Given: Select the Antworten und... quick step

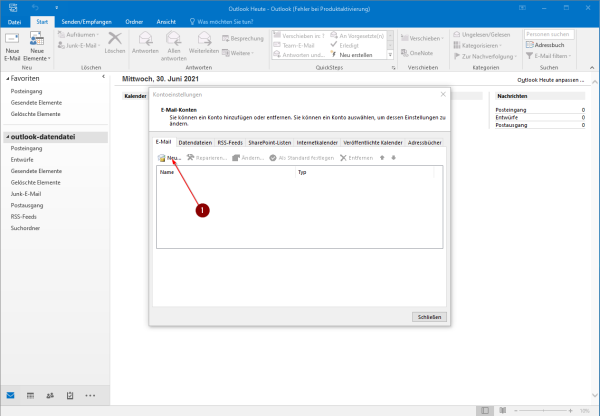Looking at the screenshot, I should [299, 55].
